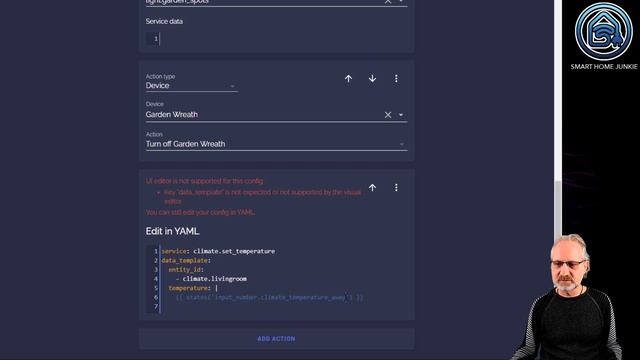Click the empty YAML line 7
Image resolution: width=640 pixels, height=360 pixels.
pyautogui.click(x=282, y=307)
